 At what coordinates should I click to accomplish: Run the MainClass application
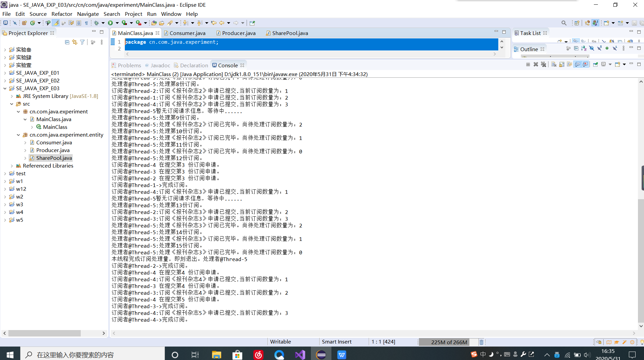tap(111, 23)
